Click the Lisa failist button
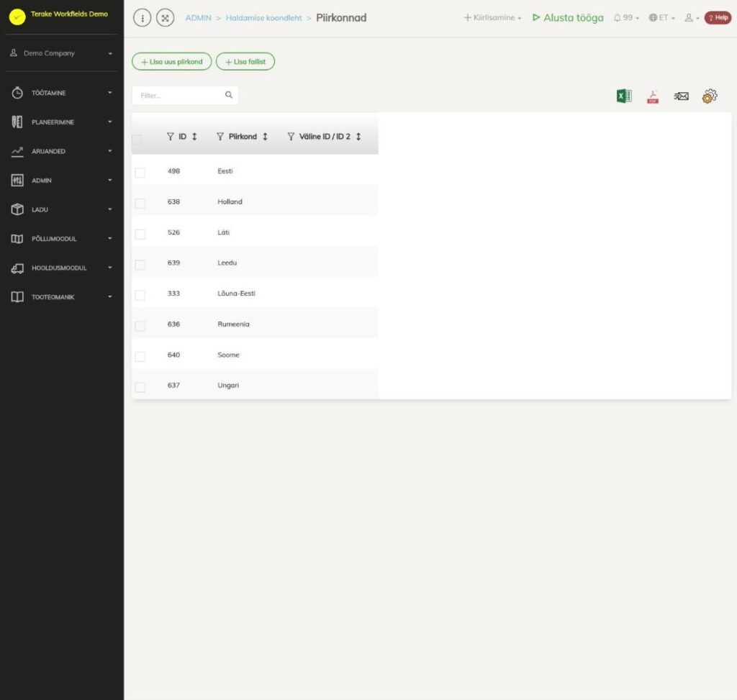737x700 pixels. coord(245,62)
